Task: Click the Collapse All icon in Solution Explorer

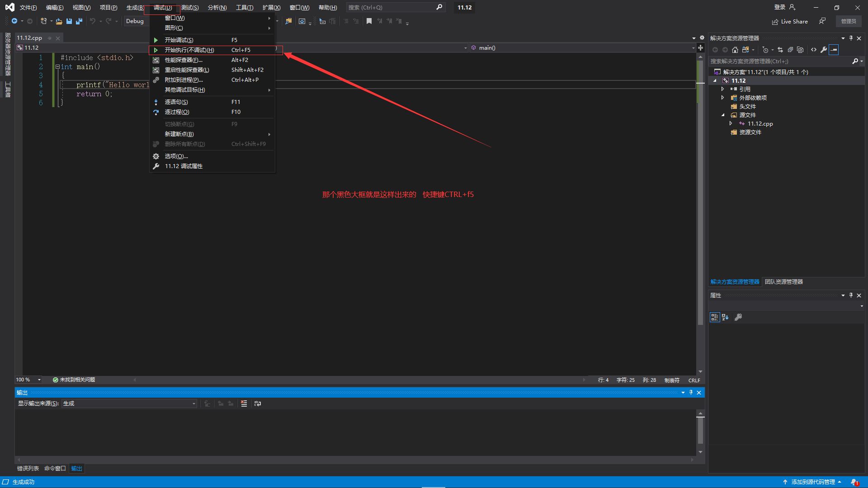Action: 790,50
